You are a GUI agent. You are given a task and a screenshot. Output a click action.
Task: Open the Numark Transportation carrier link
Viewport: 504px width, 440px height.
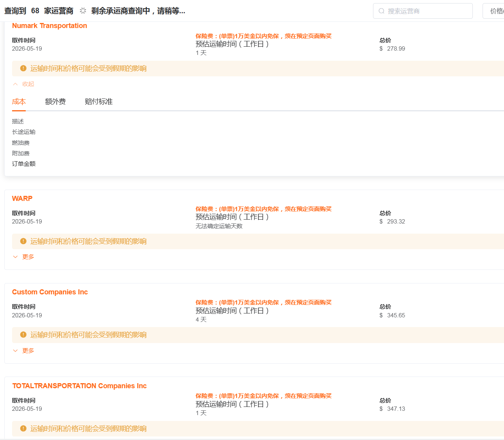pyautogui.click(x=50, y=26)
